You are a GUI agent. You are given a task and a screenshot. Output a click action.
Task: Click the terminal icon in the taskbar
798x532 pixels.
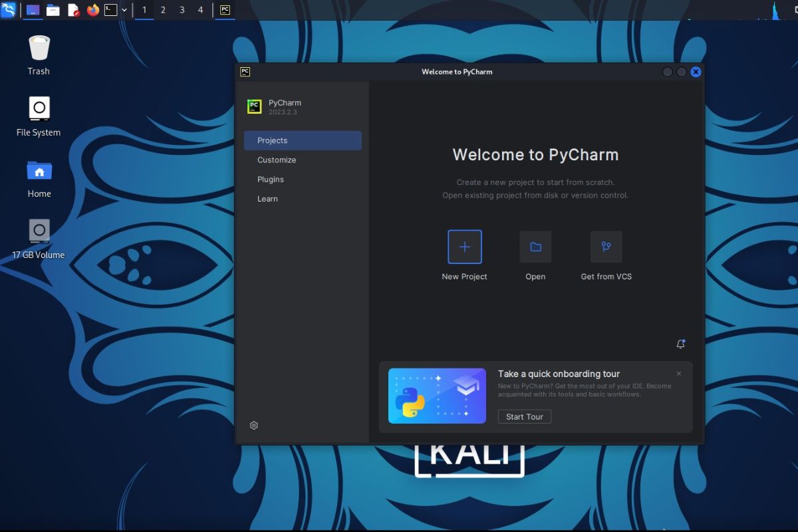(110, 10)
